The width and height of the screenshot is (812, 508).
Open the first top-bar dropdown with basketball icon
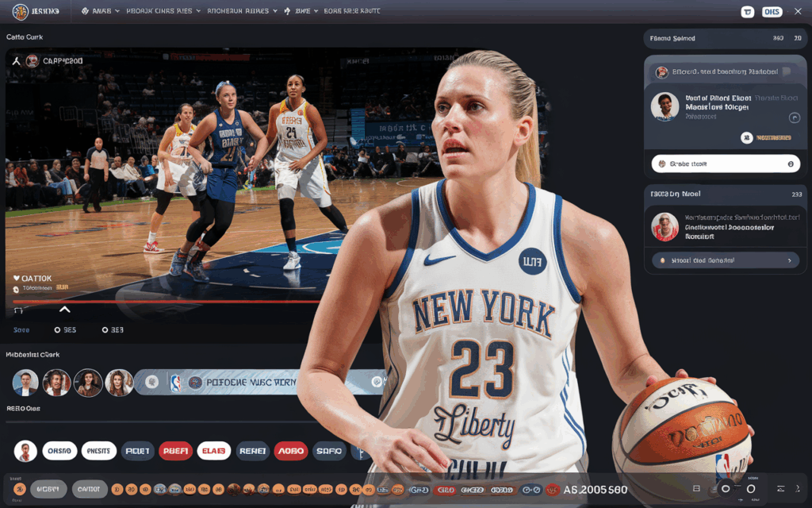(101, 11)
